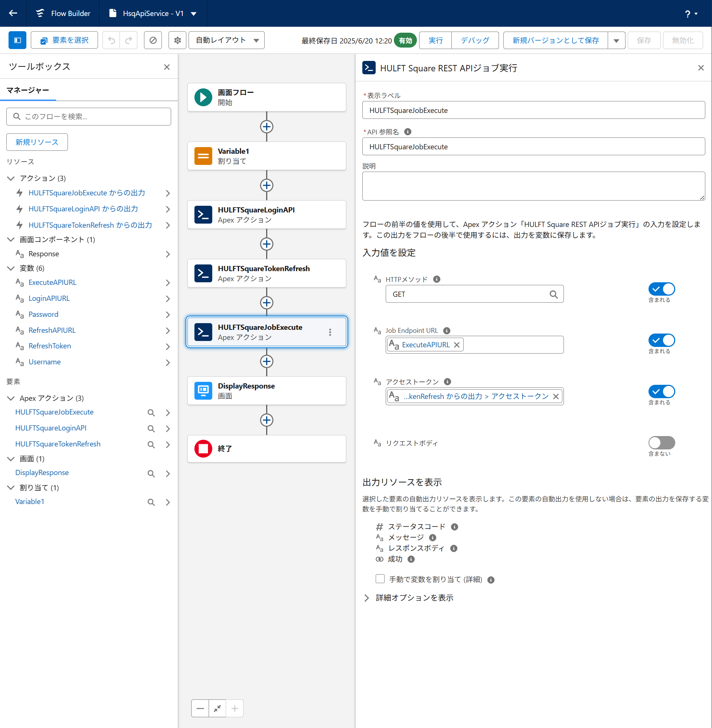The width and height of the screenshot is (712, 728).
Task: Click 新規バージョンとして保存 button
Action: [x=555, y=40]
